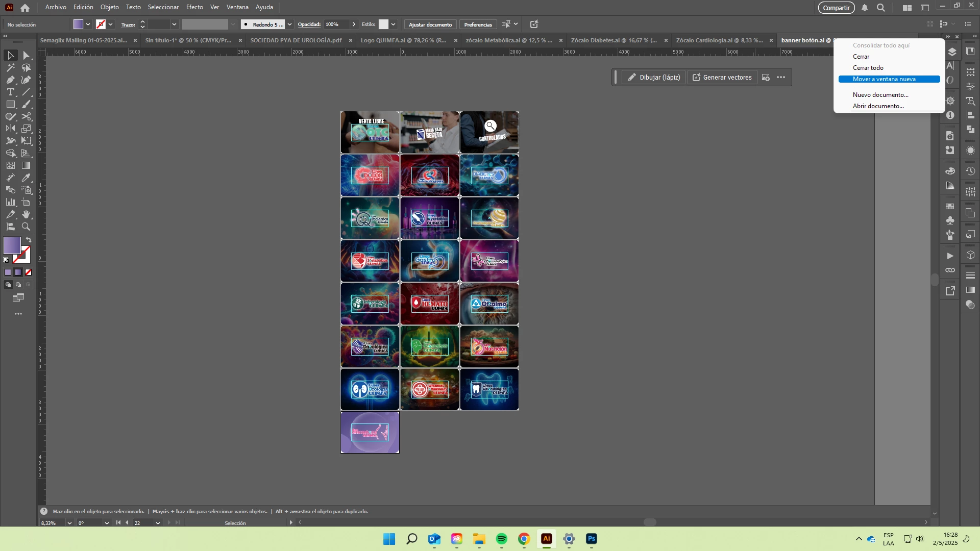Select the Magic Wand tool
Viewport: 980px width, 551px height.
[x=10, y=67]
